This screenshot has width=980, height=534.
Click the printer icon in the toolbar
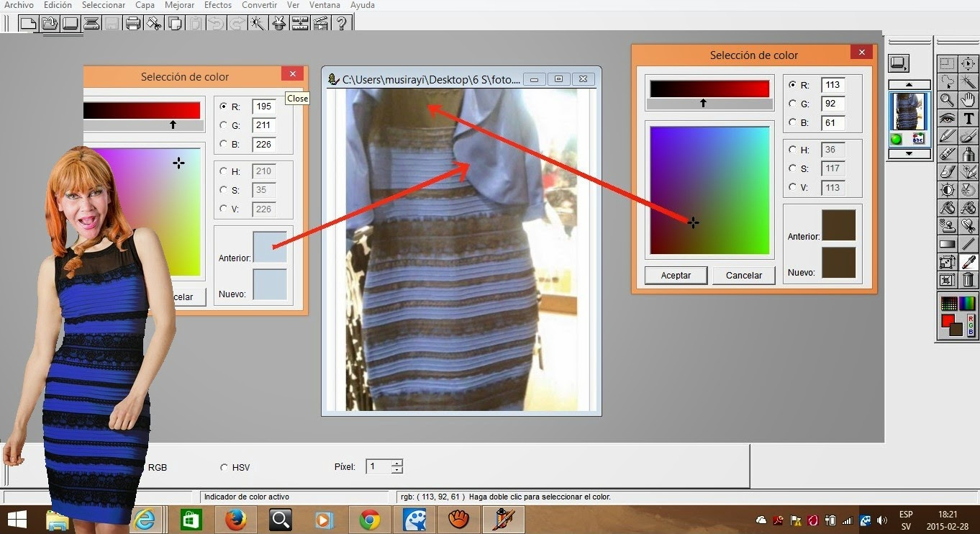(132, 23)
